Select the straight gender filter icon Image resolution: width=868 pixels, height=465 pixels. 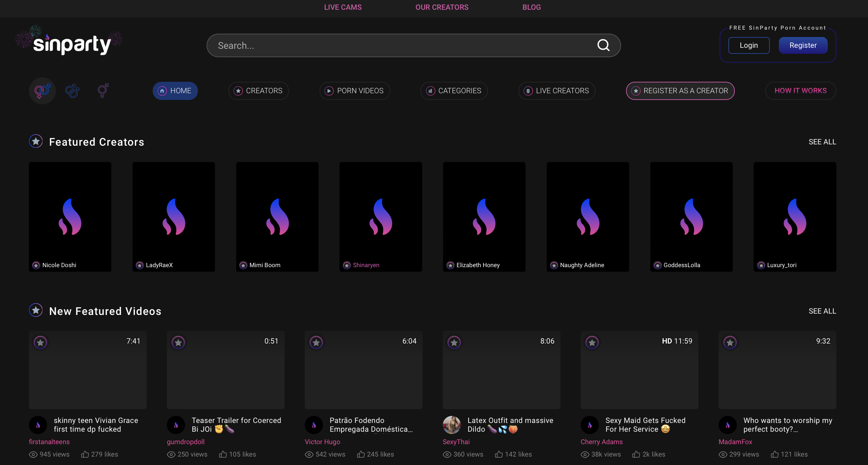42,91
